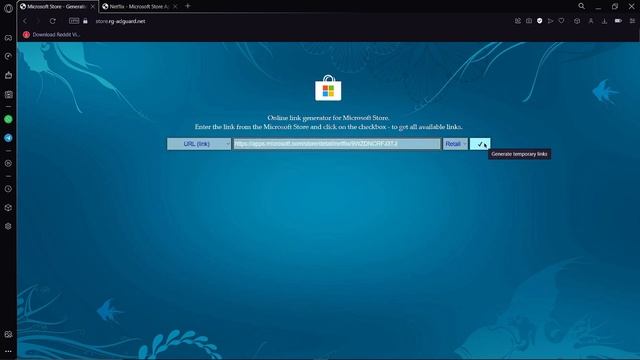Click the Microsoft Store bag logo

(328, 88)
